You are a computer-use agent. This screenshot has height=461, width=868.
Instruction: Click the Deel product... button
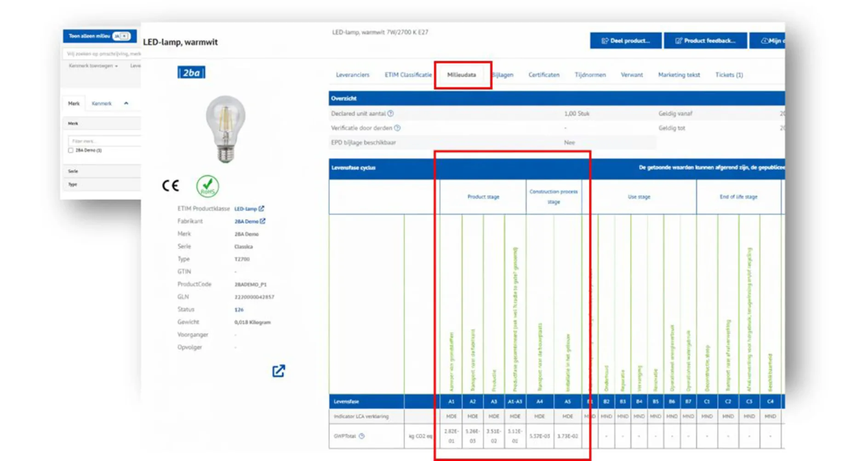coord(626,40)
